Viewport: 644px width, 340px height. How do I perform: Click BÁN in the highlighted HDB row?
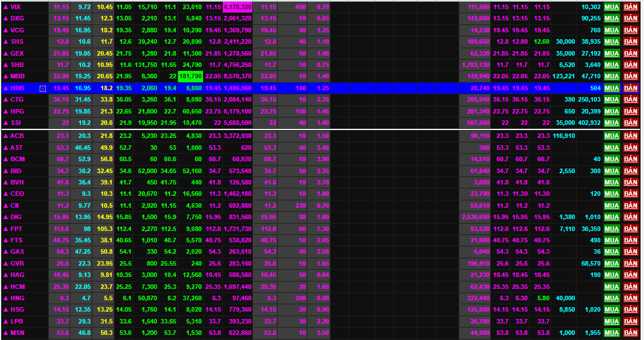(630, 89)
